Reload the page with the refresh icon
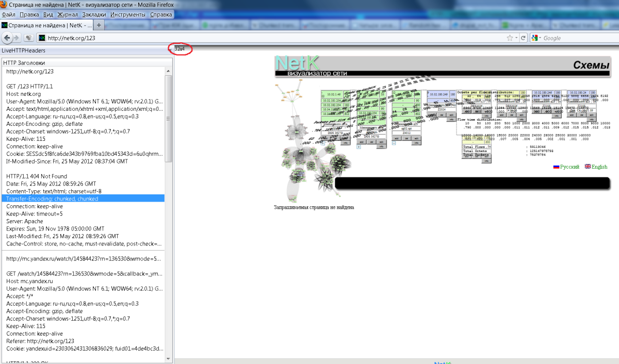Screen dimensions: 619x364 [523, 38]
